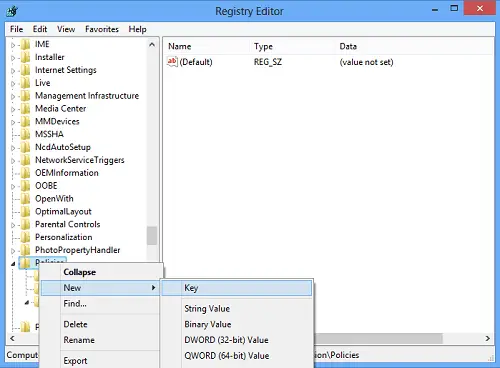The width and height of the screenshot is (500, 368).
Task: Open the View menu
Action: pyautogui.click(x=66, y=29)
